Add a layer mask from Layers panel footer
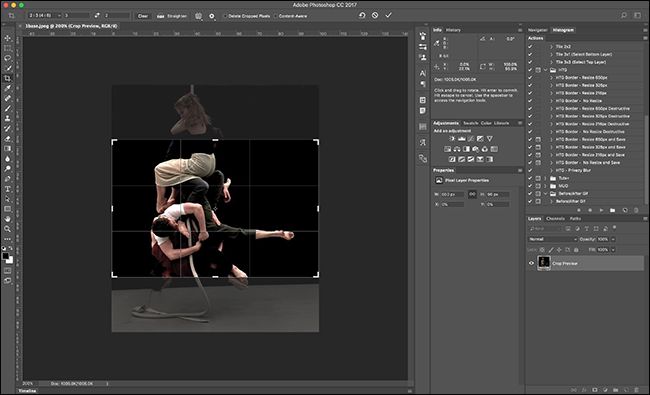The width and height of the screenshot is (650, 395). coord(595,390)
